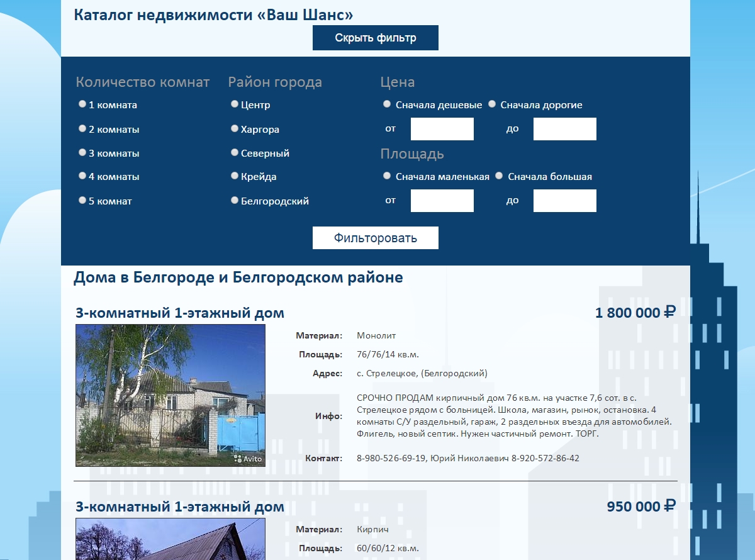Image resolution: width=755 pixels, height=560 pixels.
Task: Sort by 'Сначала дешевые' price
Action: pos(387,104)
